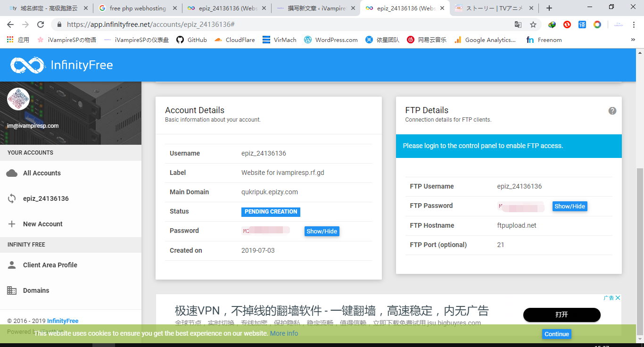This screenshot has height=347, width=644.
Task: Click the person icon beside Client Area Profile
Action: click(x=12, y=265)
